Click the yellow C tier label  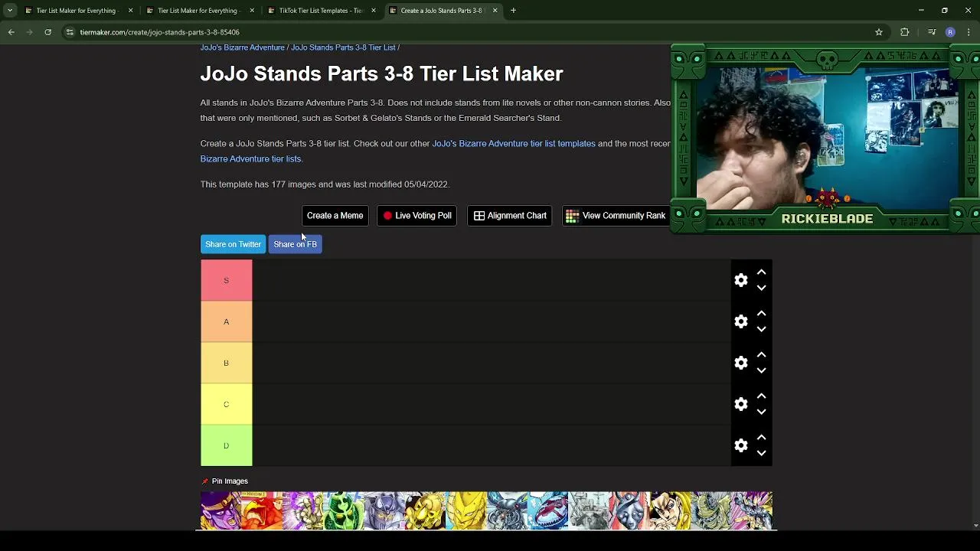(x=226, y=404)
